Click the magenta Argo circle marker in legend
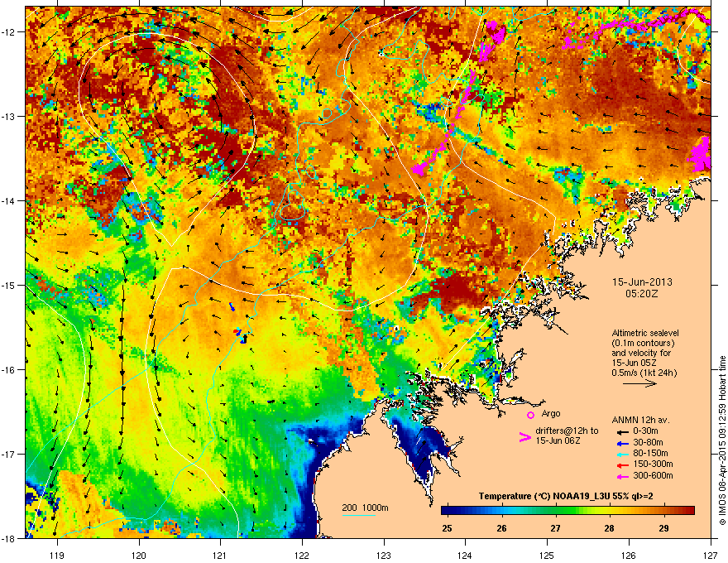This screenshot has height=563, width=728. (530, 415)
